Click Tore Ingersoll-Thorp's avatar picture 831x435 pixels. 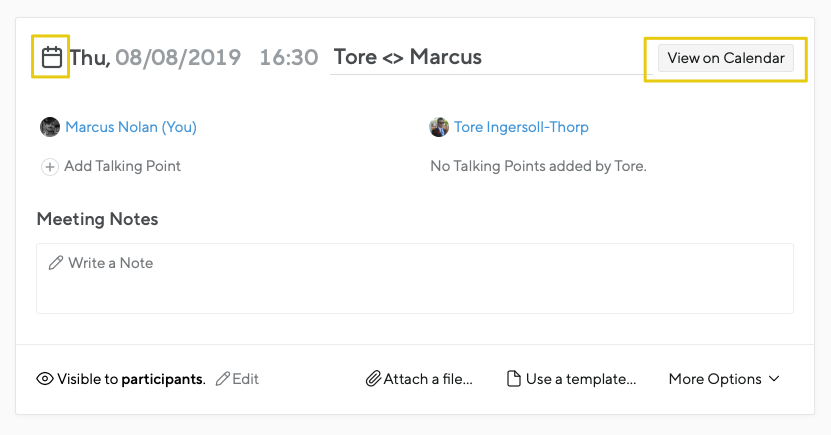[x=439, y=127]
